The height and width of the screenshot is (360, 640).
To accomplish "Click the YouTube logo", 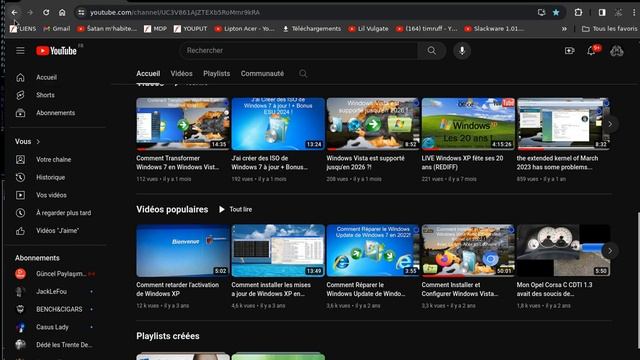I will pyautogui.click(x=56, y=51).
